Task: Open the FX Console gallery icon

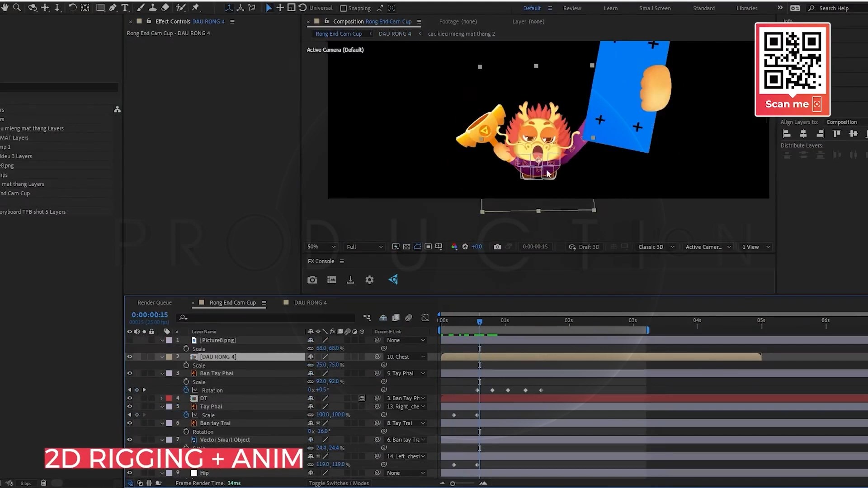Action: coord(331,280)
